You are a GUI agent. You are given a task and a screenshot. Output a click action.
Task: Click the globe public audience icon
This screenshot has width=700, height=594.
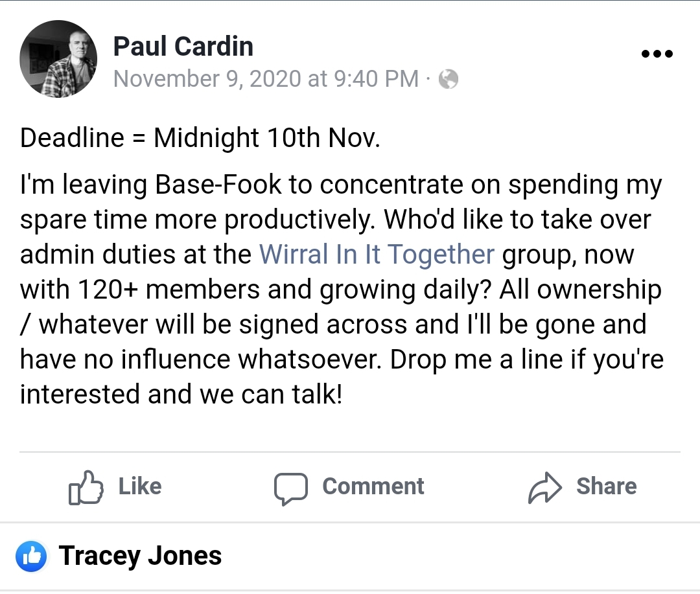coord(449,79)
